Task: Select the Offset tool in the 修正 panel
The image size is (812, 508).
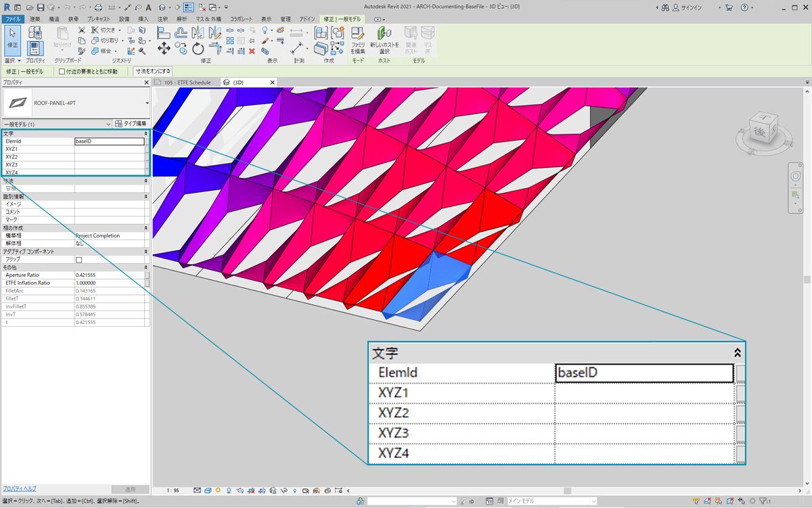Action: 181,31
